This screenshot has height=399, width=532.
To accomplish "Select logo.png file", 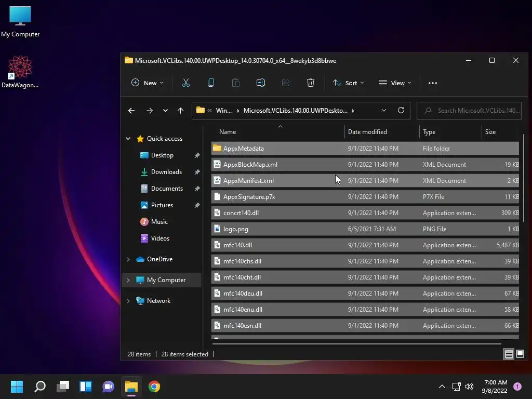I will tap(365, 229).
